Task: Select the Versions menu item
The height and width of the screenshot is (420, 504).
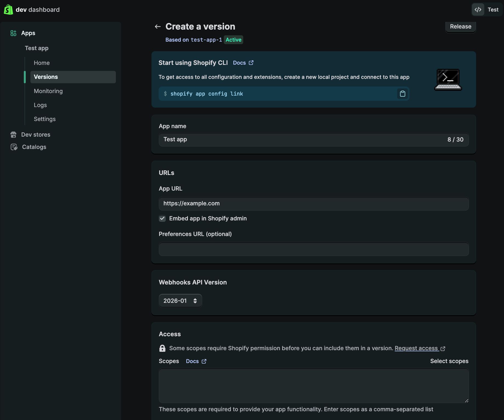Action: pos(73,77)
